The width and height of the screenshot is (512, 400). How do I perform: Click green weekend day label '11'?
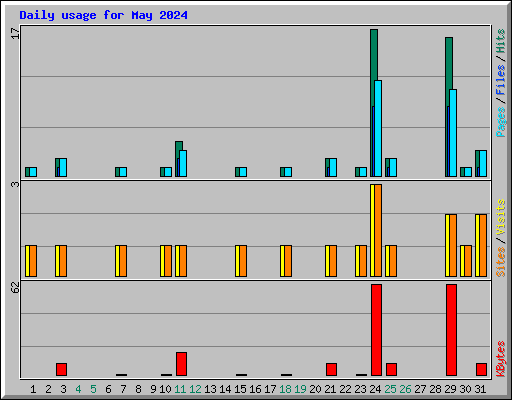pos(180,389)
